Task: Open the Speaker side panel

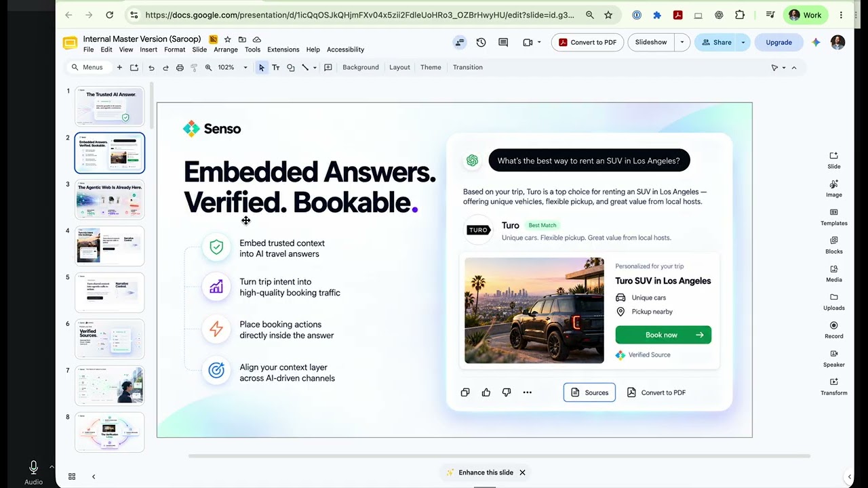Action: (834, 359)
